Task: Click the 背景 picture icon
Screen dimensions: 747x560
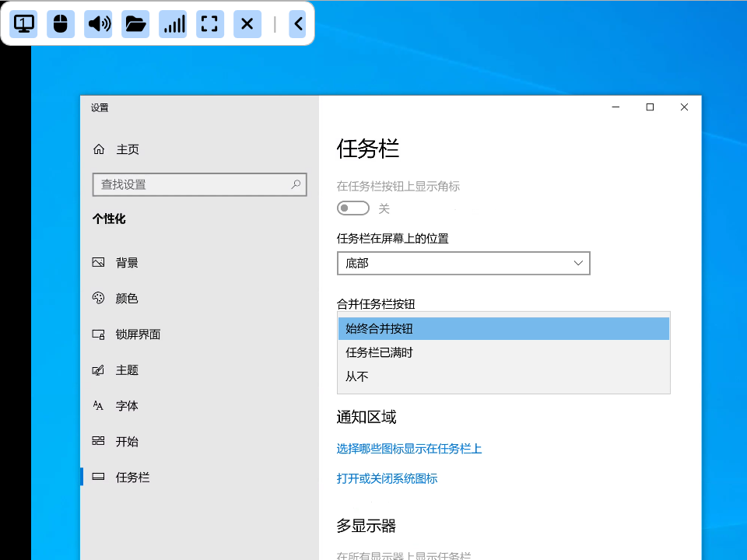Action: (98, 262)
